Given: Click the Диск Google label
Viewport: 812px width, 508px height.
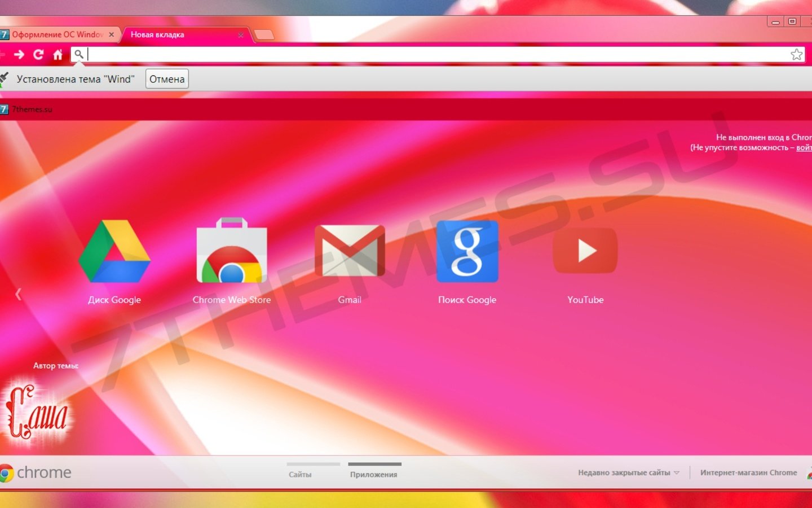Looking at the screenshot, I should click(114, 300).
